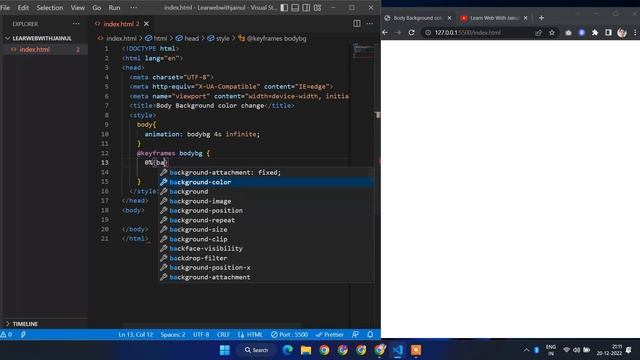The image size is (640, 360).
Task: Click Spaces: 2 indentation status item
Action: [x=173, y=335]
